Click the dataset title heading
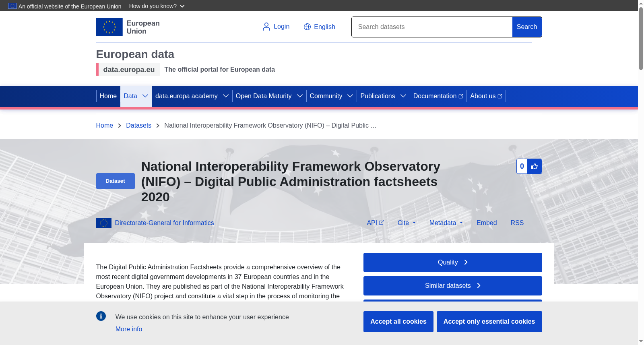The width and height of the screenshot is (644, 345). pos(291,182)
